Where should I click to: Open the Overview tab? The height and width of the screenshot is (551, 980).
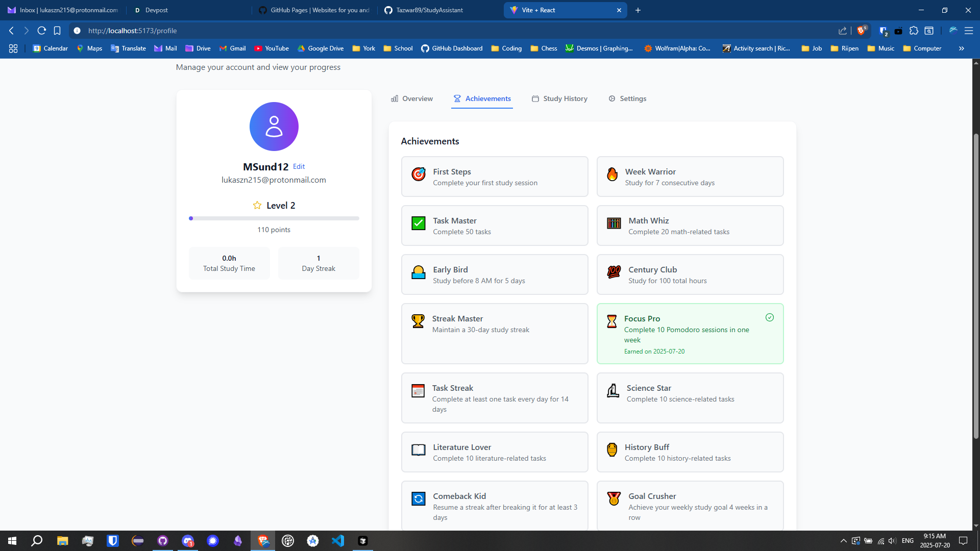tap(412, 98)
